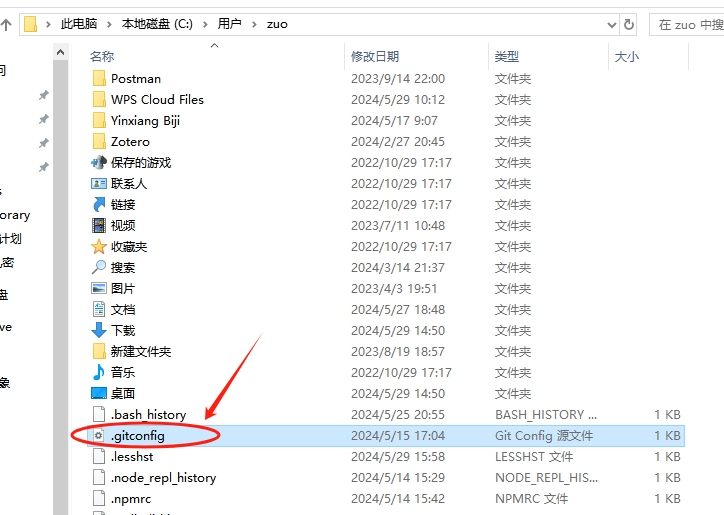Select the 搜索 magnifier icon
The width and height of the screenshot is (724, 515).
99,268
